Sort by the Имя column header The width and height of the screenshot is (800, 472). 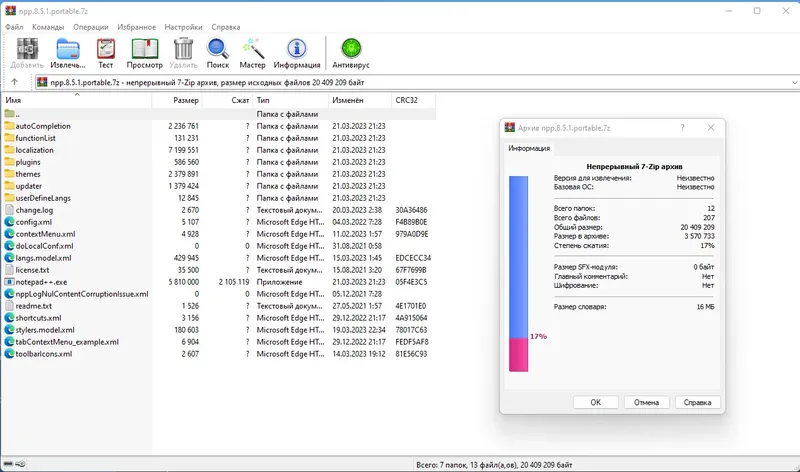pyautogui.click(x=77, y=100)
